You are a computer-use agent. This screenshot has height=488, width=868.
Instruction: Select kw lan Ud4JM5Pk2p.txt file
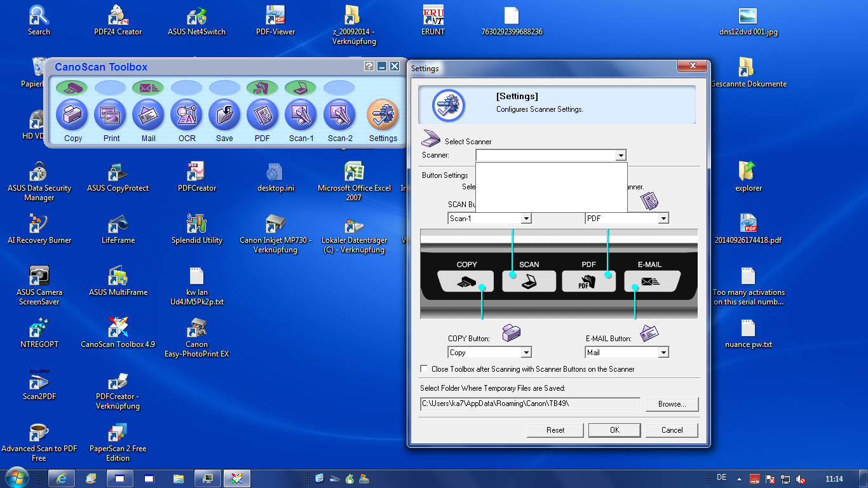[196, 286]
